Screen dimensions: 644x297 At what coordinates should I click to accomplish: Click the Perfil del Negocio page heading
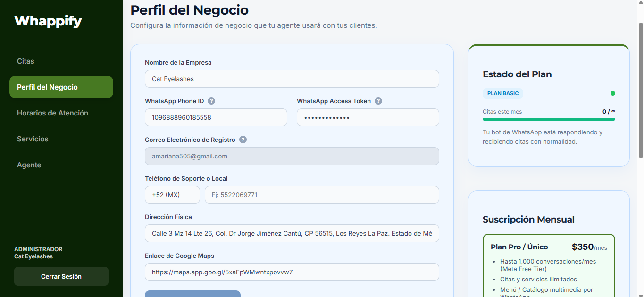189,9
